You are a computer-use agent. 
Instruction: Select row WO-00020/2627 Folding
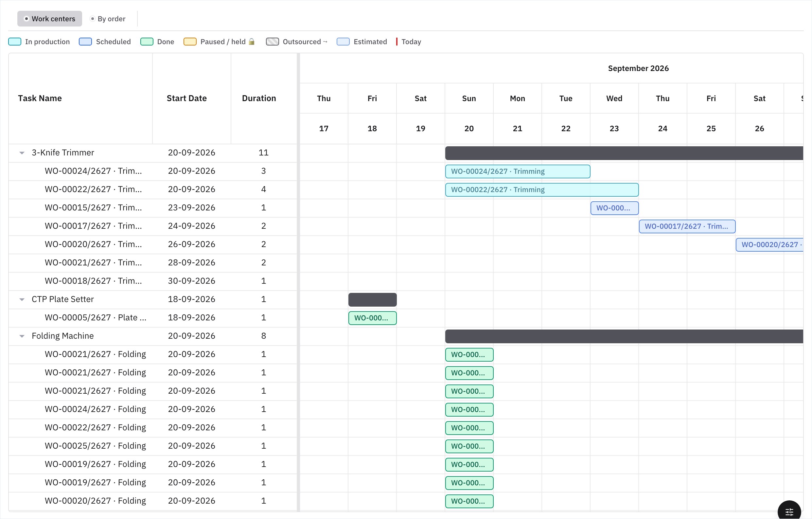pos(153,501)
